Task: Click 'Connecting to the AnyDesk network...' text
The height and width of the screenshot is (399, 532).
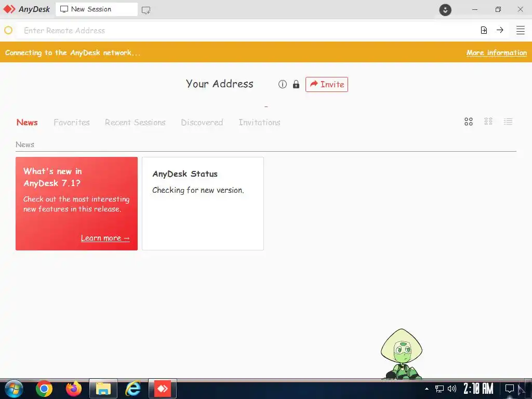Action: pos(73,52)
